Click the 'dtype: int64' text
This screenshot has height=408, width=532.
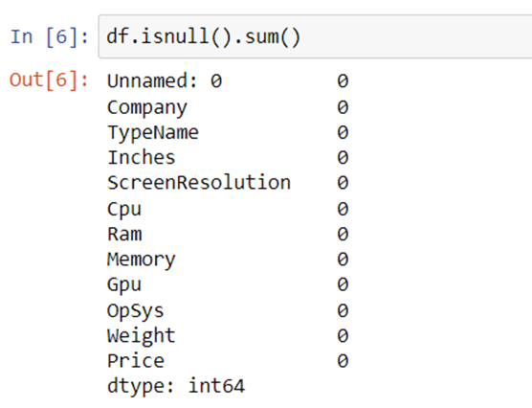pyautogui.click(x=176, y=386)
